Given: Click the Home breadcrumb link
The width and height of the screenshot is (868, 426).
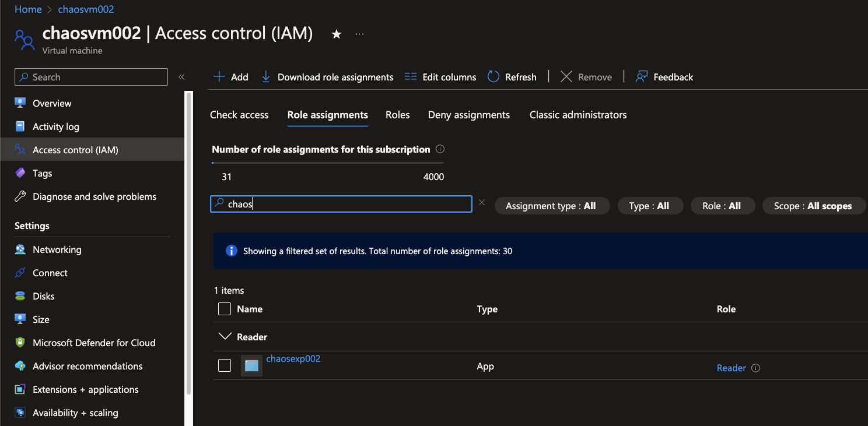Looking at the screenshot, I should [x=28, y=9].
